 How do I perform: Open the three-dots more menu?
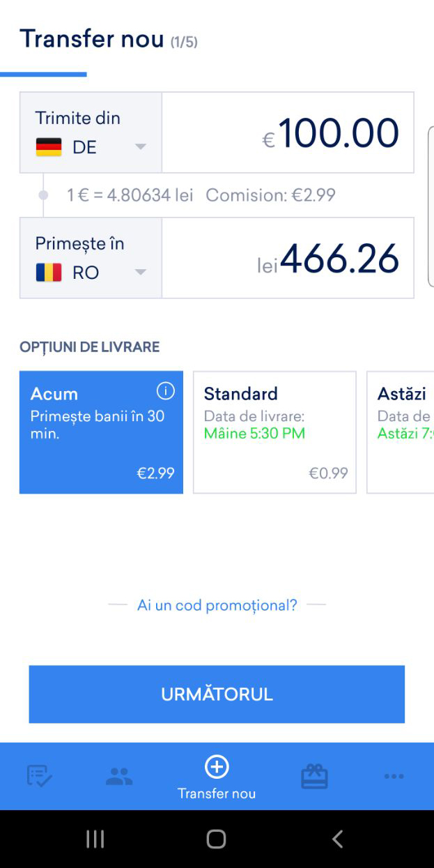394,776
